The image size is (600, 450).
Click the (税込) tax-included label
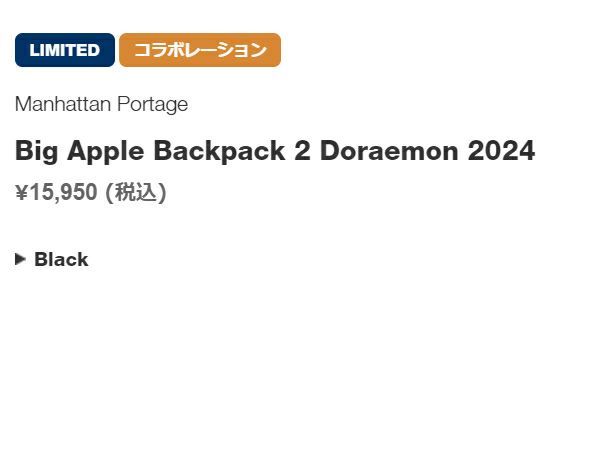135,193
